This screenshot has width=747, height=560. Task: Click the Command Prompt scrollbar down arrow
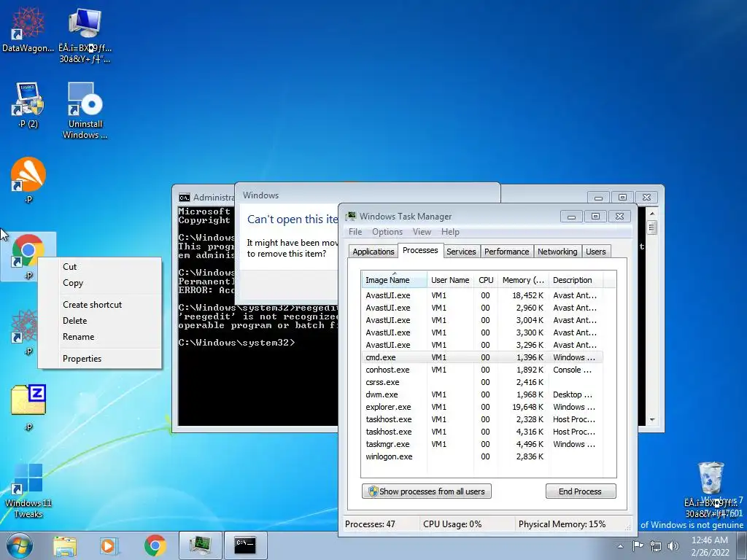[x=652, y=420]
